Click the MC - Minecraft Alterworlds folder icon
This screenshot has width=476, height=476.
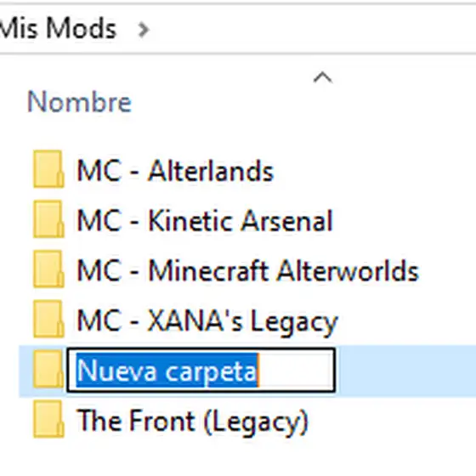point(48,269)
